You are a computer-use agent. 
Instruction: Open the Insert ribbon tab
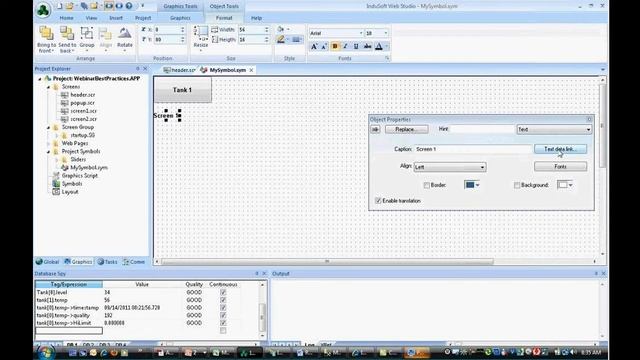(x=116, y=18)
